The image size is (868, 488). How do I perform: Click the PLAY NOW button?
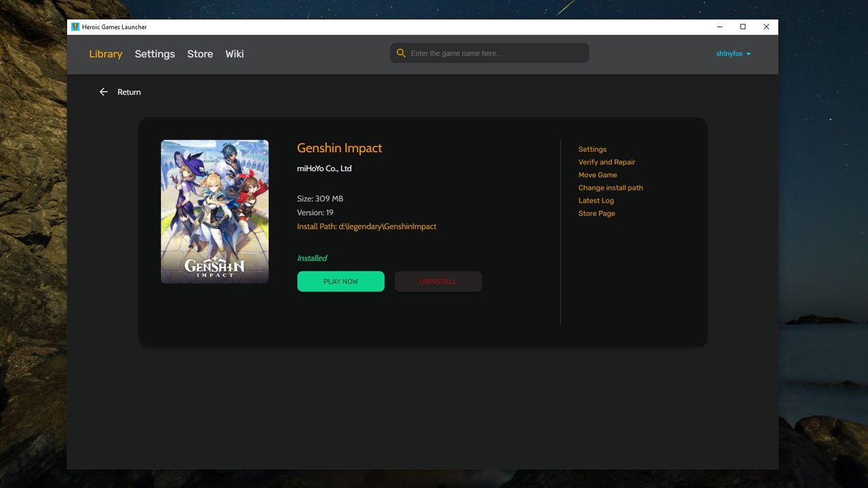point(340,281)
